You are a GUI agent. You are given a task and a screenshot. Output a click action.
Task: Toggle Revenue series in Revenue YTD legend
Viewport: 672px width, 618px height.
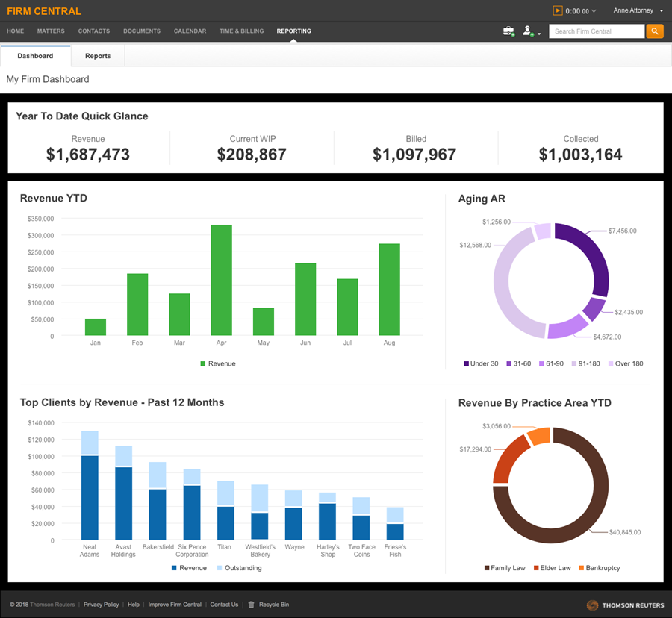(218, 363)
